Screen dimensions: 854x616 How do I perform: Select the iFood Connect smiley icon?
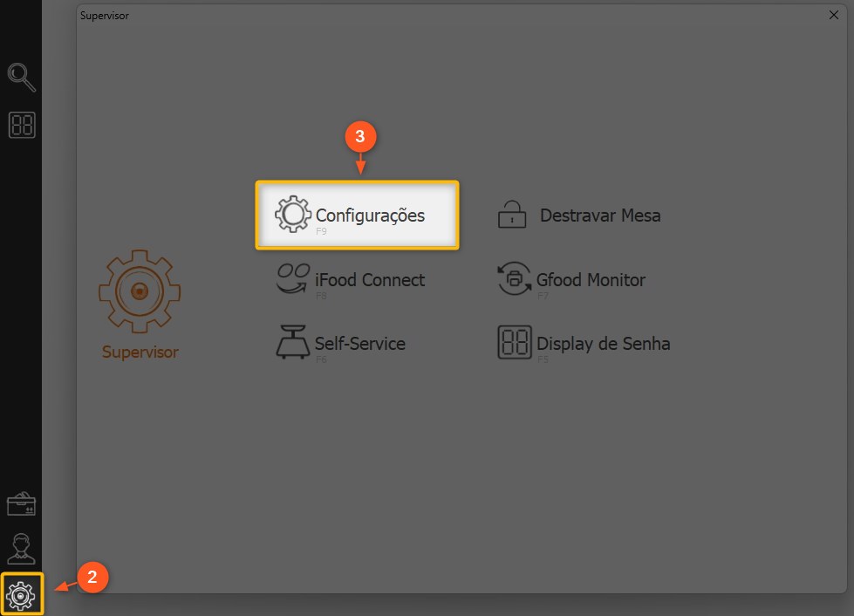tap(292, 279)
